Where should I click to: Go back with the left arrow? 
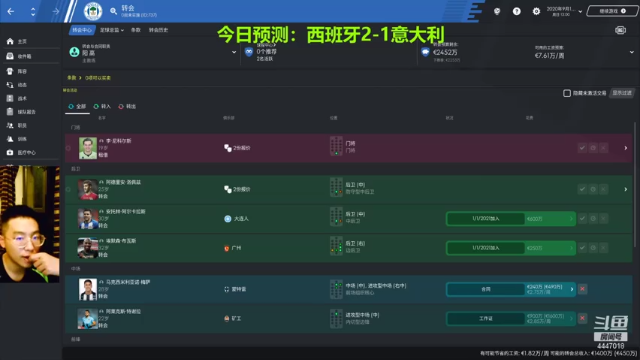[11, 11]
